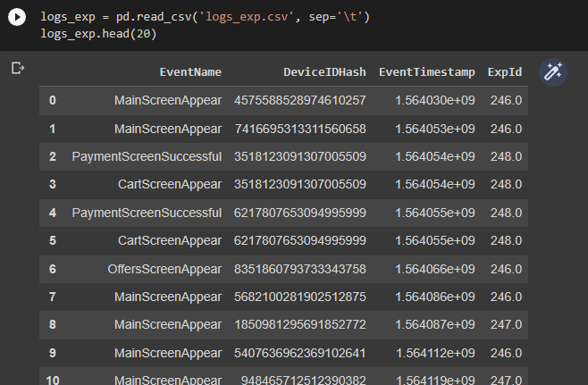Click device hash 6217807653094995999 in row 5
This screenshot has height=385, width=588.
click(x=300, y=240)
